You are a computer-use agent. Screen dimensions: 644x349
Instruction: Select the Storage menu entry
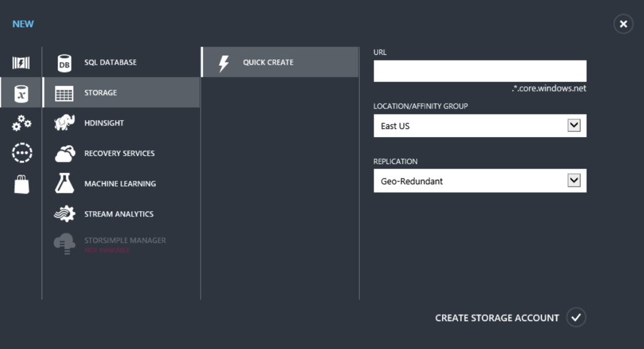pyautogui.click(x=122, y=93)
